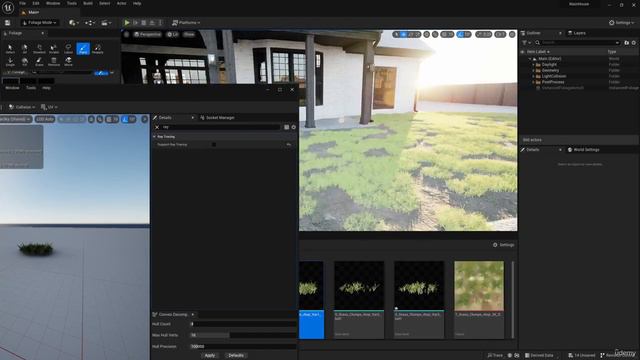This screenshot has height=360, width=640.
Task: Open LOD Auto dropdown in mesh viewport
Action: point(45,119)
